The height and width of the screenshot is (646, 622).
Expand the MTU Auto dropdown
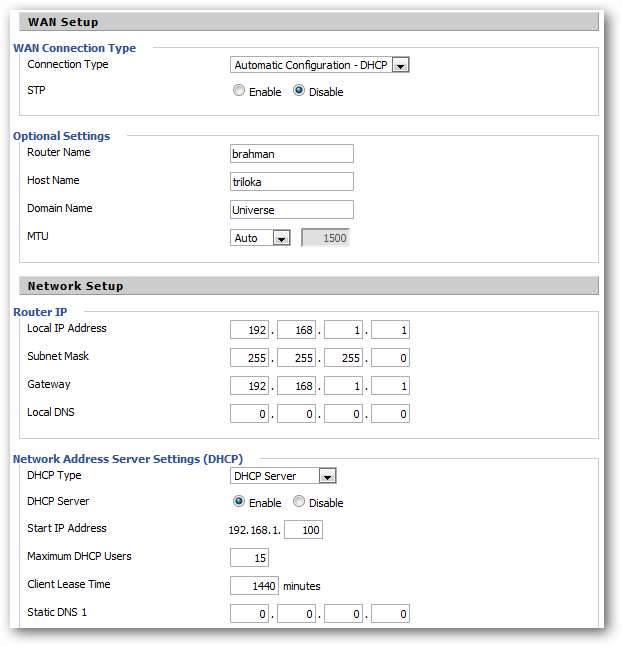(x=260, y=238)
